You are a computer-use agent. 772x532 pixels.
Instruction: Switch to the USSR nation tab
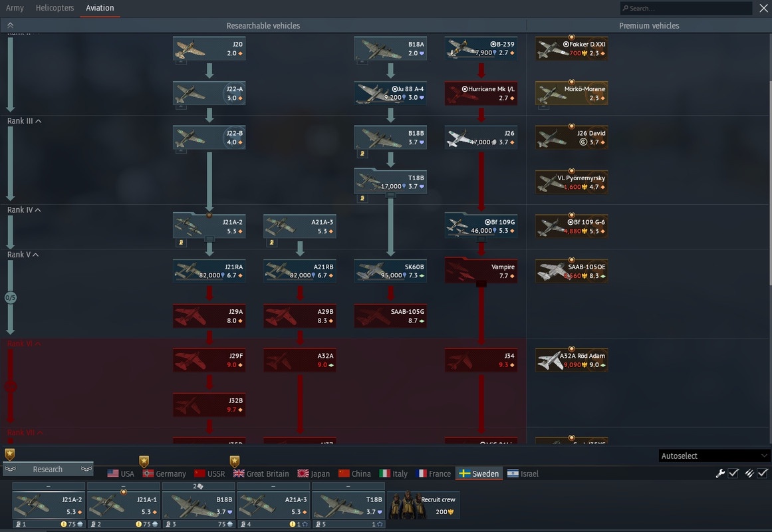coord(209,473)
